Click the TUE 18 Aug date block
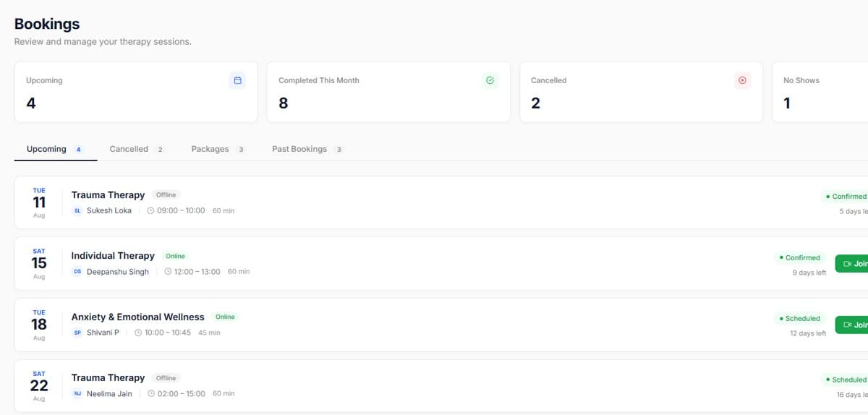Viewport: 868px width, 415px height. coord(39,325)
